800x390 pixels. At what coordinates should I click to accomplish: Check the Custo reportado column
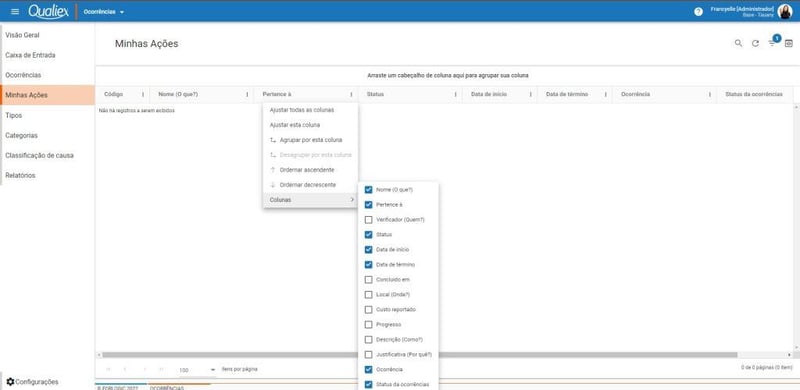(368, 309)
